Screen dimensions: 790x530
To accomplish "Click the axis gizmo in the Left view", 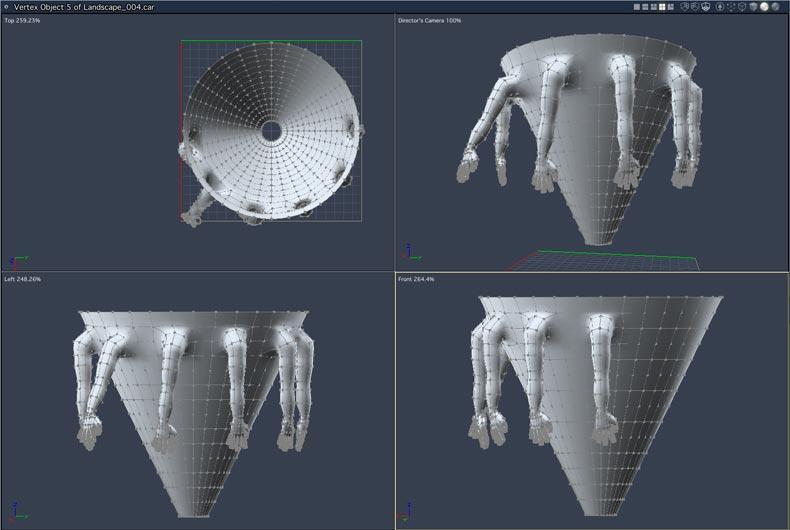I will click(x=18, y=511).
